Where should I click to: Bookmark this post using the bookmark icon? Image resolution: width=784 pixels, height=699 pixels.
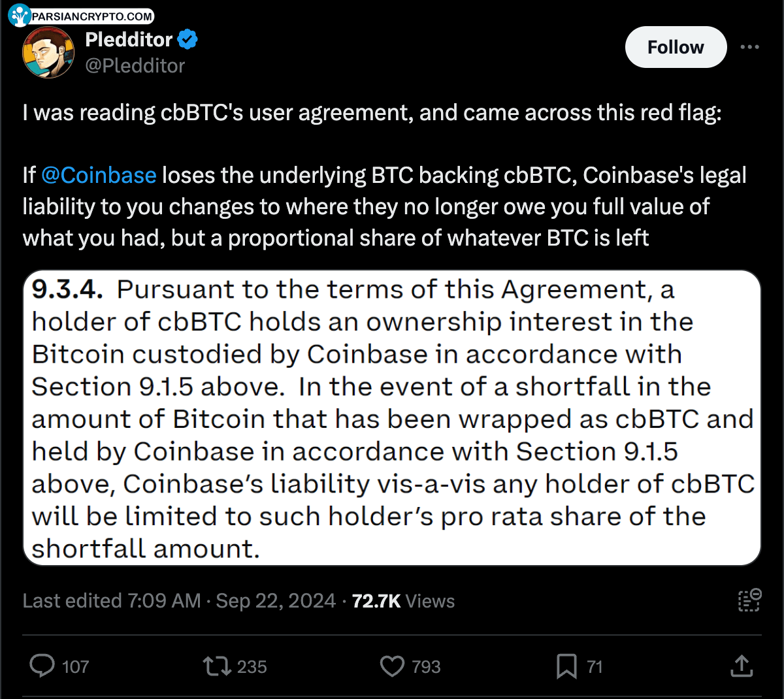(566, 666)
